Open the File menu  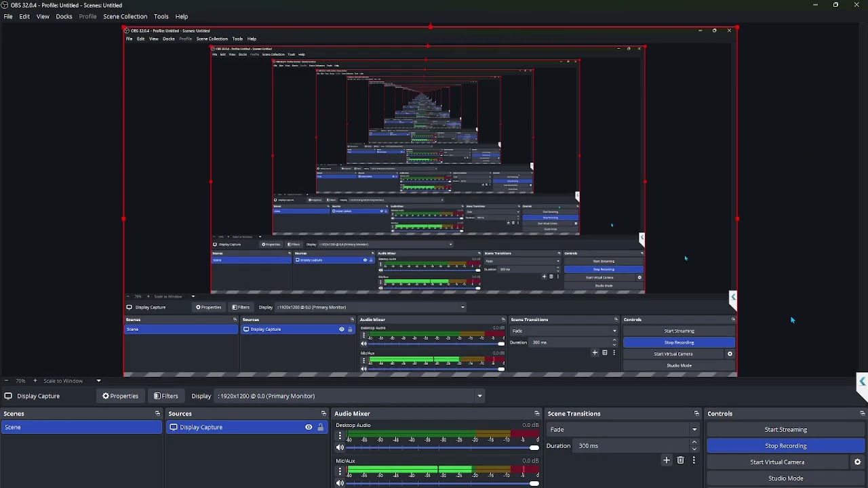[x=8, y=16]
